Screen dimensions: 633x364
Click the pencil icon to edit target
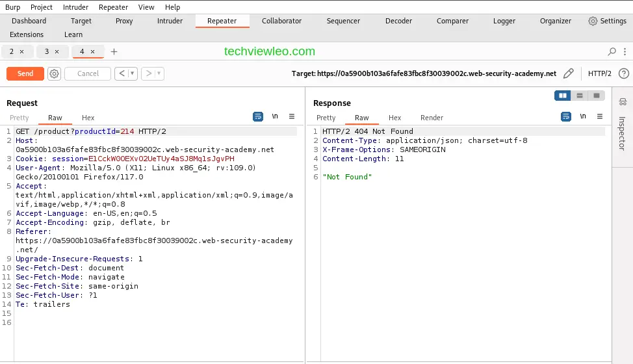568,73
